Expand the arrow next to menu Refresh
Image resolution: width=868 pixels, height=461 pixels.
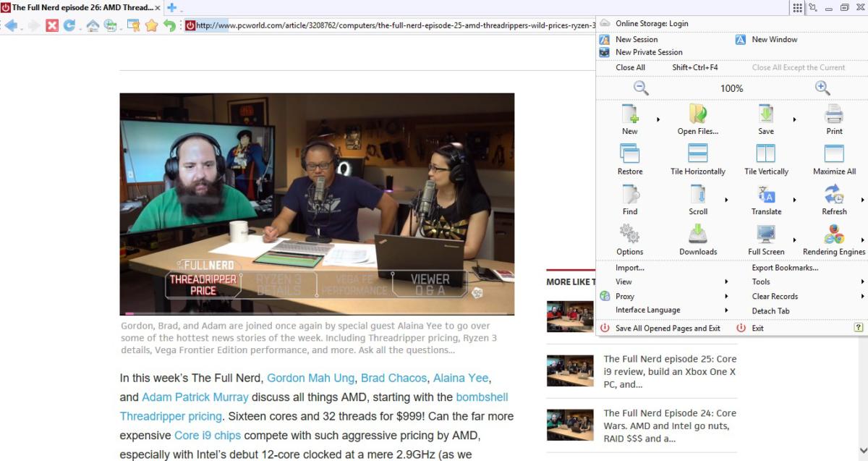[862, 200]
